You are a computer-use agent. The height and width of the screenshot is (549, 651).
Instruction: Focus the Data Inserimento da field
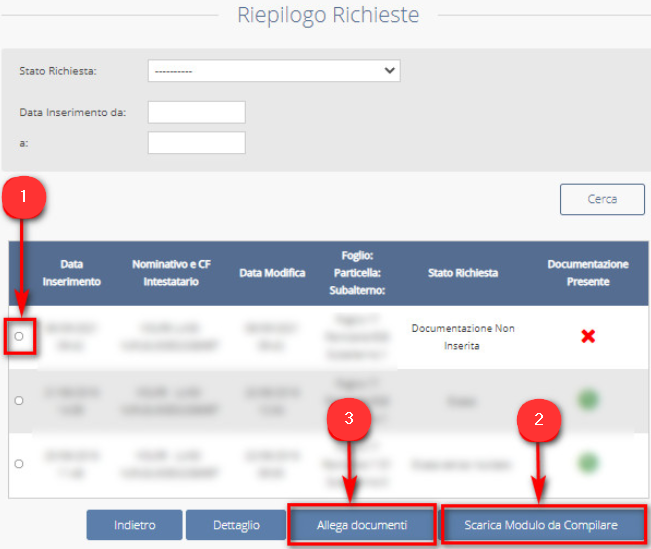coord(196,112)
